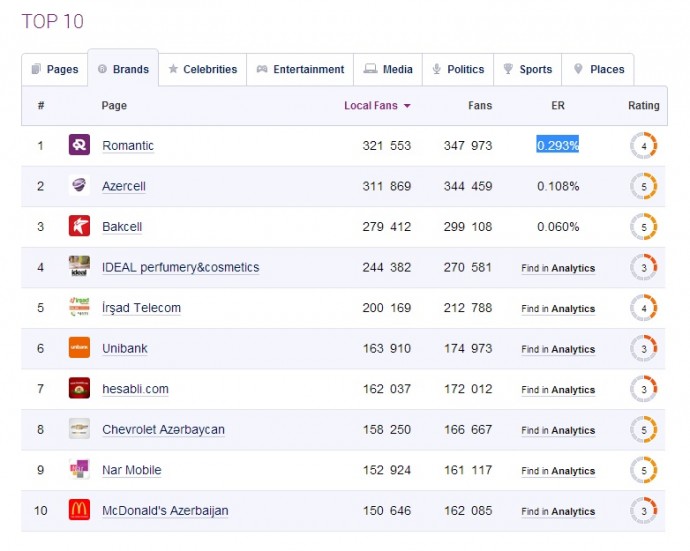The image size is (690, 551).
Task: Click McDonald's 162 085 fans value
Action: [x=468, y=511]
